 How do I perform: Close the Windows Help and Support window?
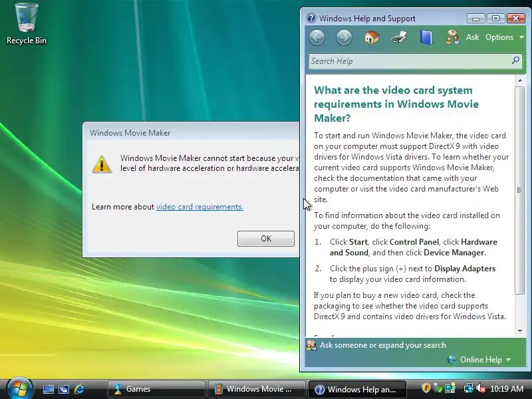(516, 19)
